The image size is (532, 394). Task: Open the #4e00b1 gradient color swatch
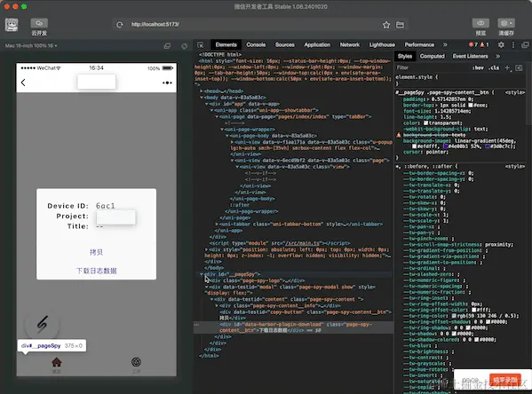point(446,146)
